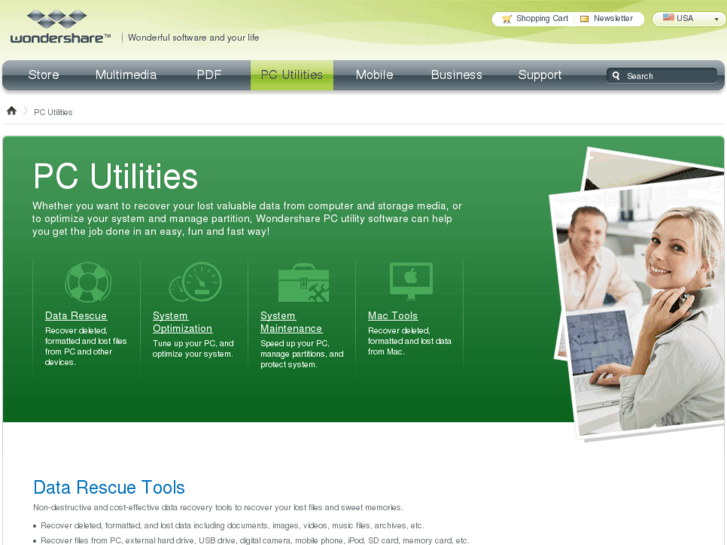Click the Search input field
This screenshot has width=727, height=545.
[x=662, y=76]
